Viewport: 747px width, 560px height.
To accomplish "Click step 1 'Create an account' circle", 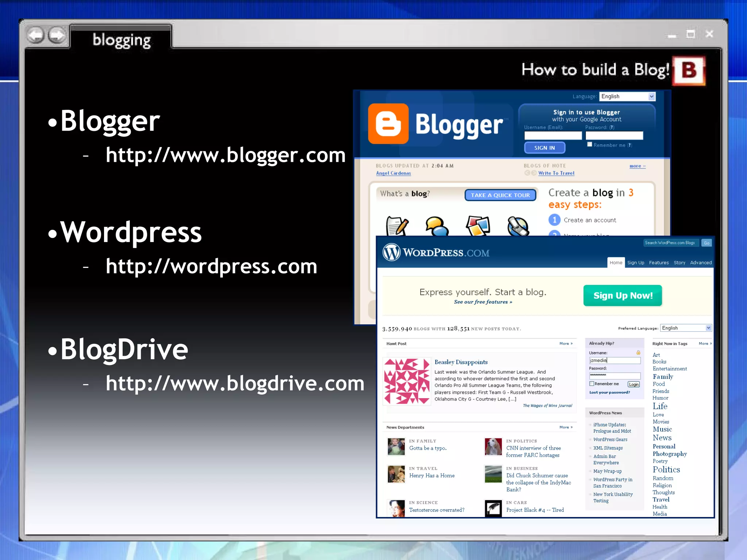I will pyautogui.click(x=554, y=220).
